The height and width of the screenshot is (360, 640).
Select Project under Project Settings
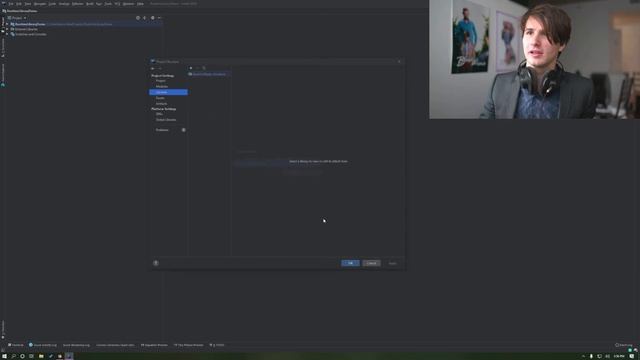click(160, 81)
